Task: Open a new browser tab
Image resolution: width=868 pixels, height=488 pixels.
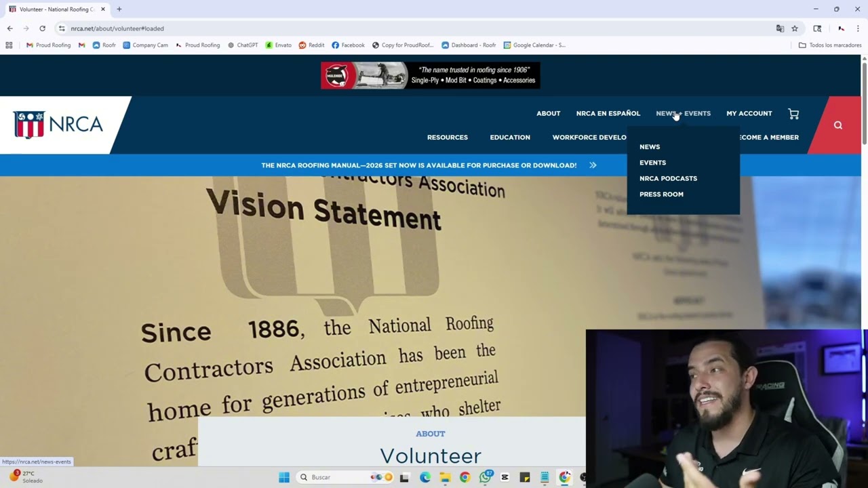Action: (x=119, y=9)
